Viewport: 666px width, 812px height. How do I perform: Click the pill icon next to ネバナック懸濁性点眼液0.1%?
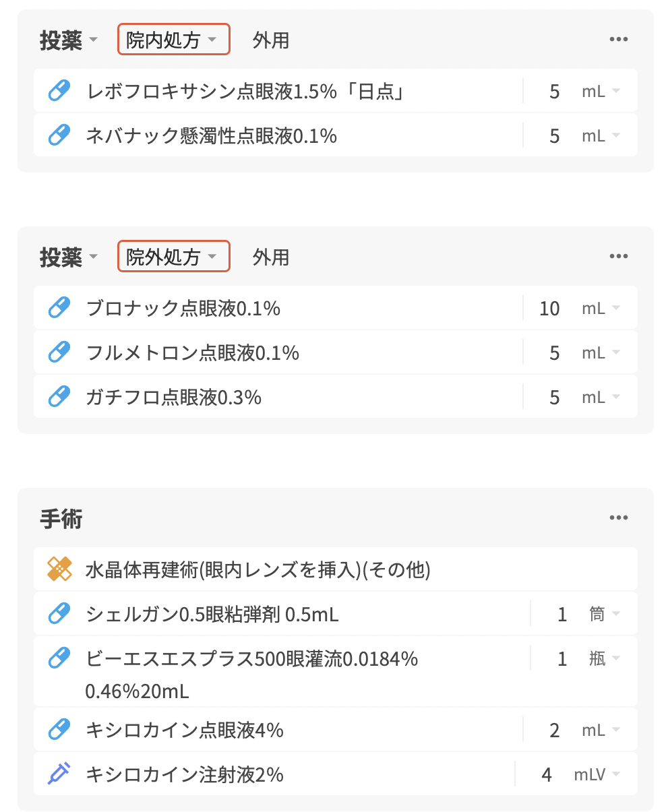pyautogui.click(x=59, y=135)
